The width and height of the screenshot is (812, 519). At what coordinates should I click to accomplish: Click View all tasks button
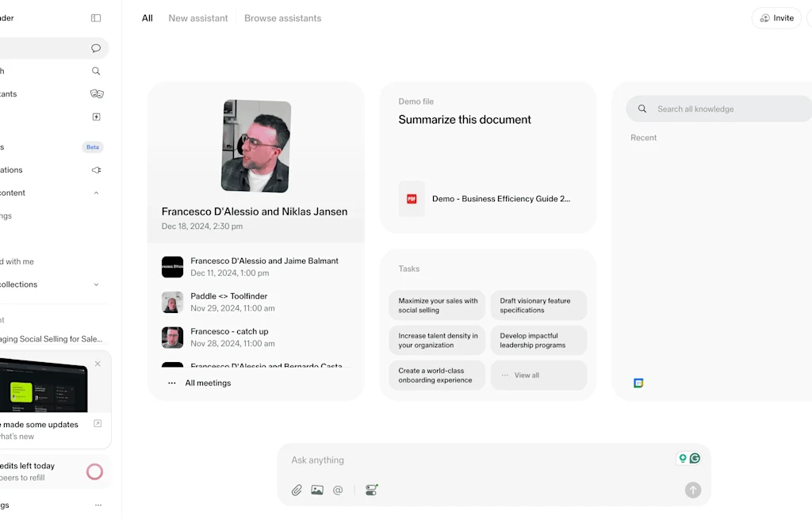538,375
